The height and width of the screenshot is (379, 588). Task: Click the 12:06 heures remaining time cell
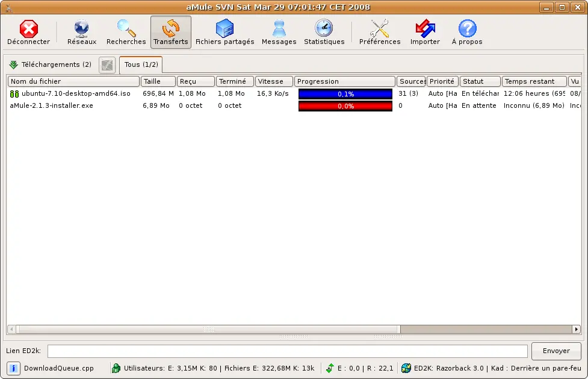[x=534, y=93]
